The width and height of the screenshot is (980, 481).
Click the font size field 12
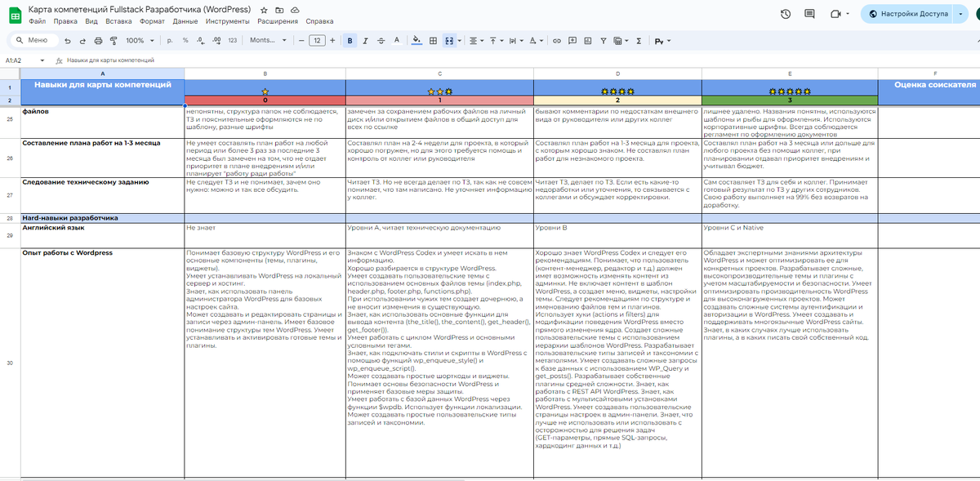click(x=317, y=40)
